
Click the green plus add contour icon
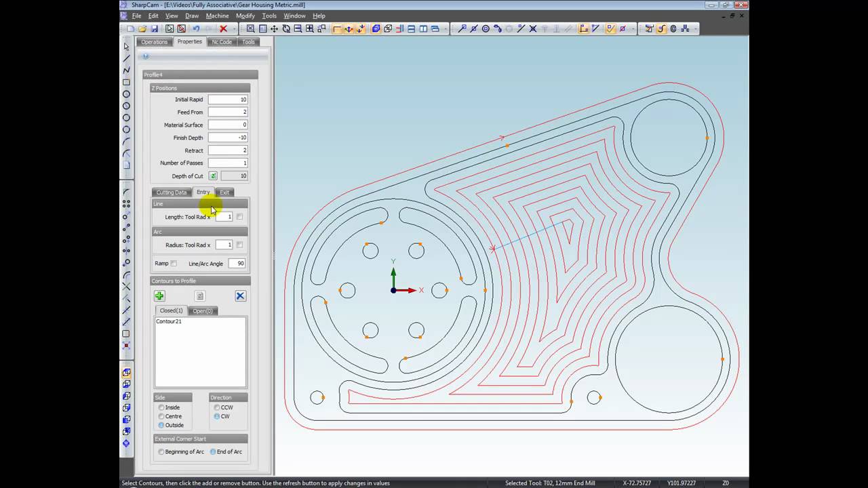[x=159, y=296]
